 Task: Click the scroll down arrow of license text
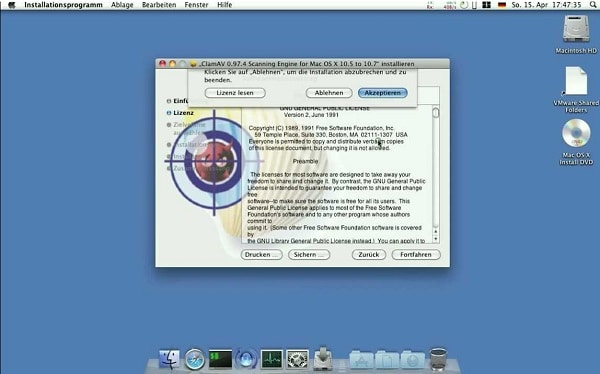click(x=435, y=238)
